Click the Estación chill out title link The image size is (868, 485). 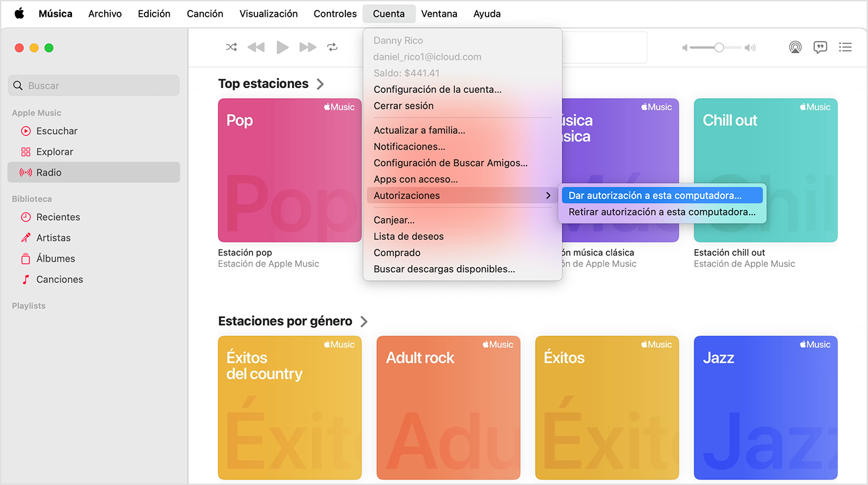(x=729, y=252)
